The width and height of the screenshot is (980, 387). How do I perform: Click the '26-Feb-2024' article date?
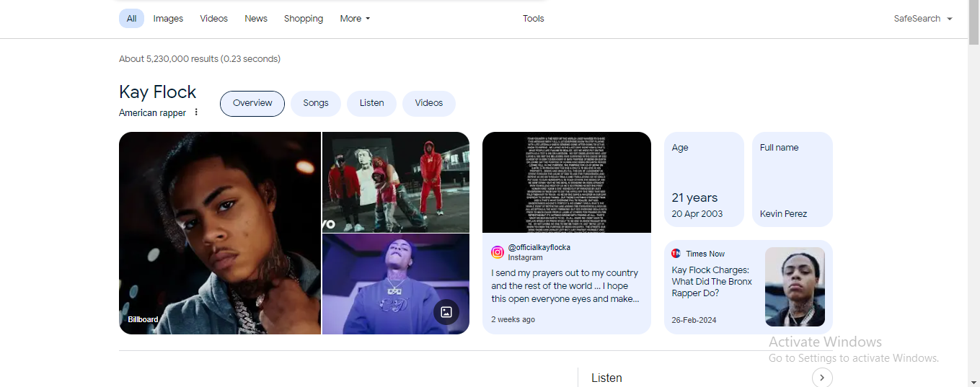click(x=694, y=320)
